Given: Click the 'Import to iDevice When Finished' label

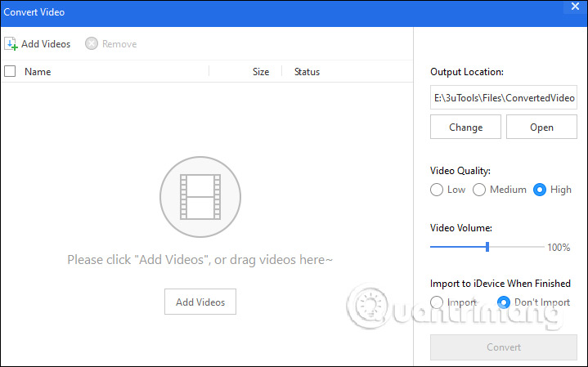Looking at the screenshot, I should tap(500, 284).
